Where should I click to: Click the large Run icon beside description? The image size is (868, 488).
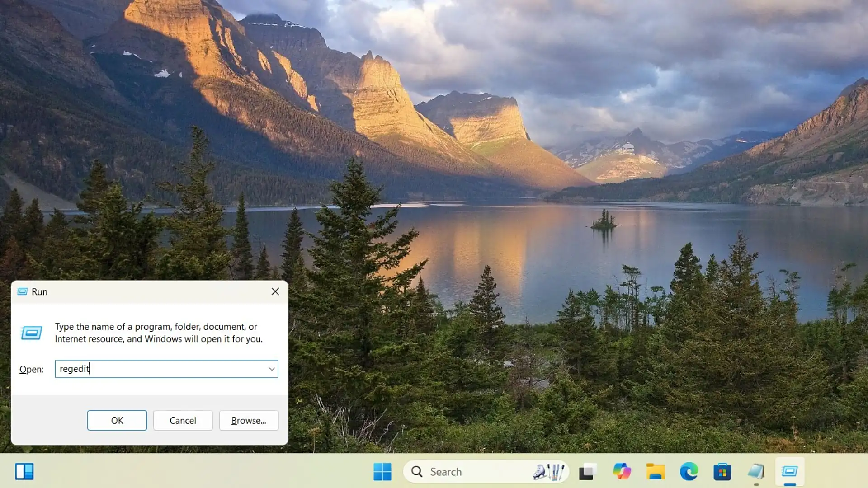[31, 333]
